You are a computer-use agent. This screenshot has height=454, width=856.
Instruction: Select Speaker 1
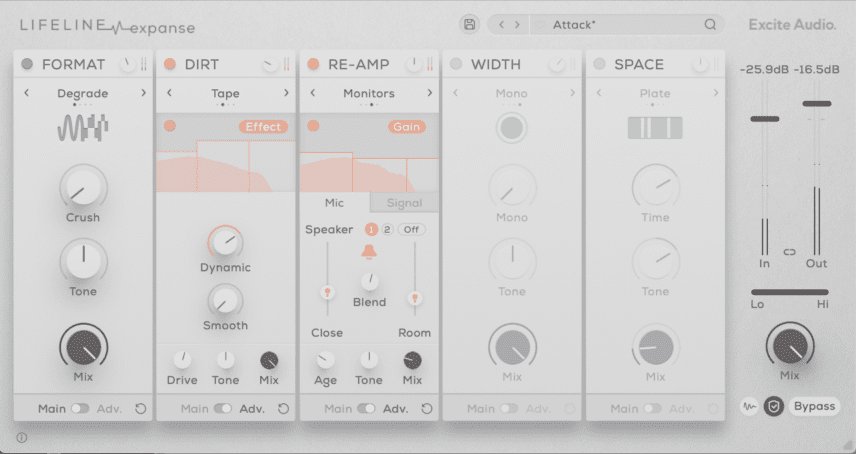click(x=371, y=230)
